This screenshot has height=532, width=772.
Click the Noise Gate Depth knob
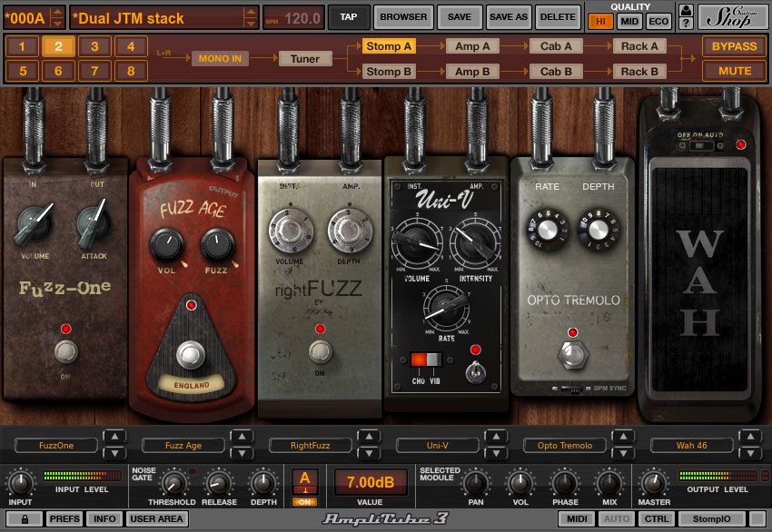262,483
